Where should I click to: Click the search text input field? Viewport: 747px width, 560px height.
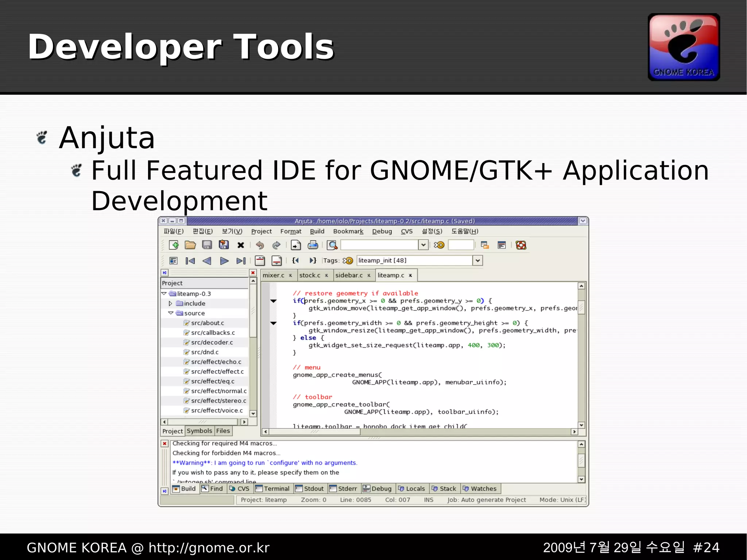click(x=379, y=245)
